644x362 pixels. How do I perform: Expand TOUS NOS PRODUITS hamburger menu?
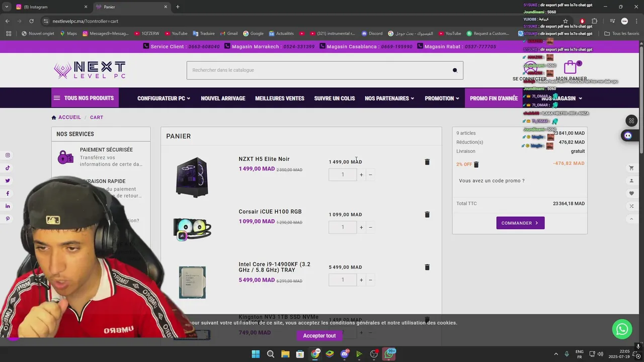pyautogui.click(x=85, y=98)
